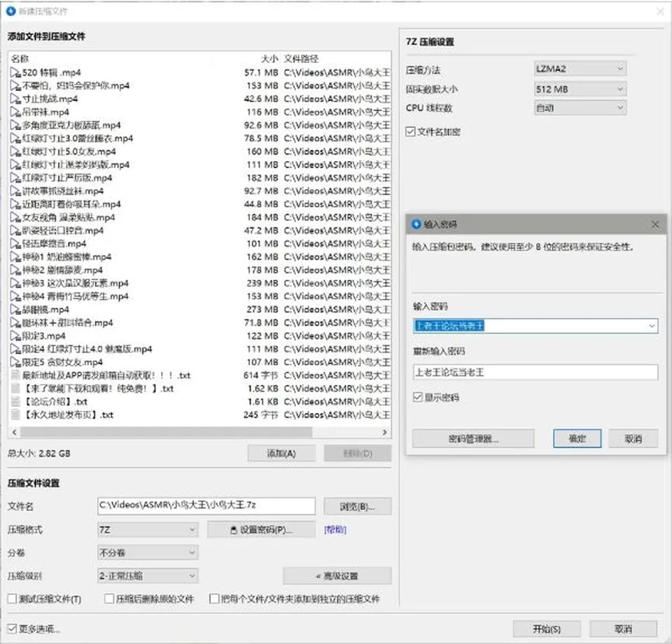Expand the password history arrow in 输入密码 field
The image size is (672, 644).
[652, 326]
